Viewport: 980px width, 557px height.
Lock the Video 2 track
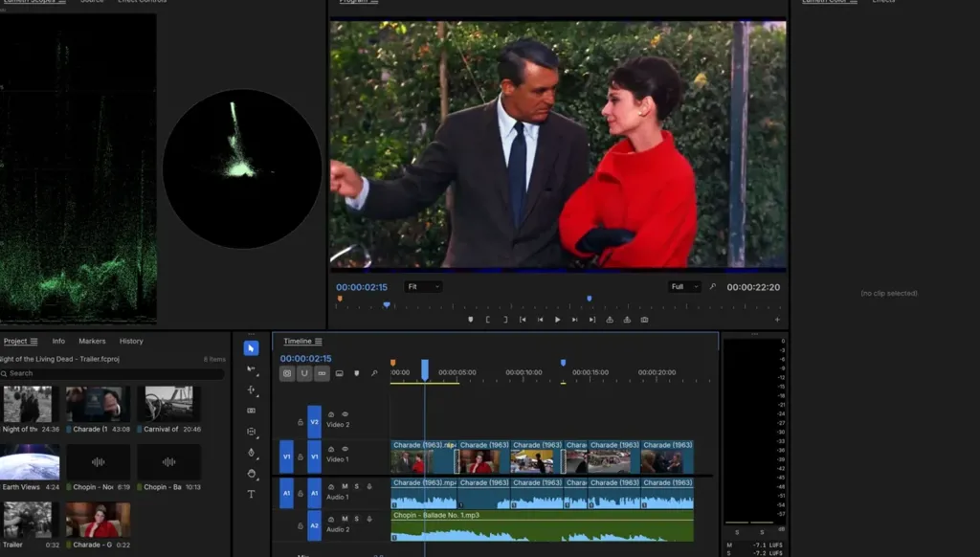[301, 422]
